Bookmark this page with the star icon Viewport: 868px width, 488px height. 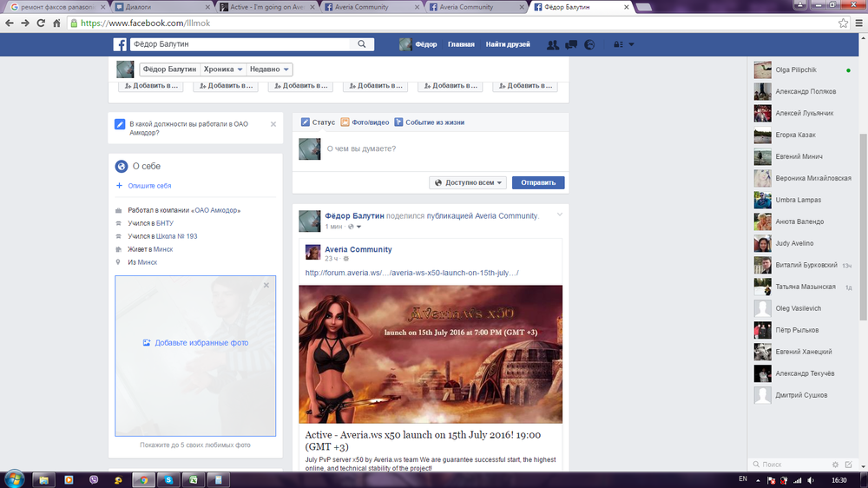click(x=843, y=23)
